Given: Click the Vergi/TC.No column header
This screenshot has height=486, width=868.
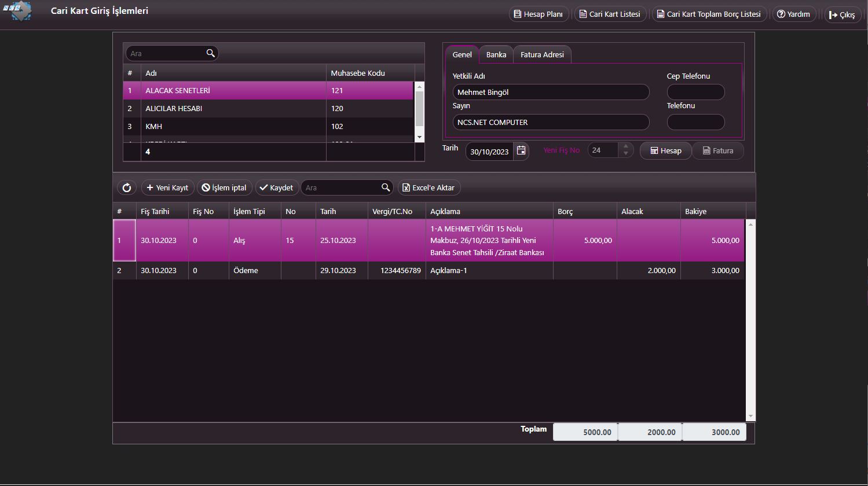Looking at the screenshot, I should coord(397,211).
